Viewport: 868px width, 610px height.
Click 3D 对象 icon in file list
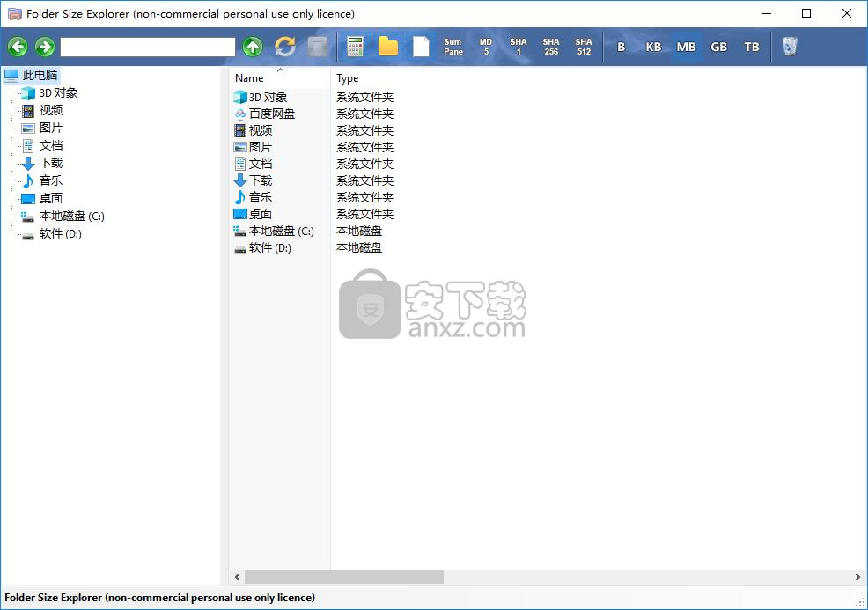(239, 97)
